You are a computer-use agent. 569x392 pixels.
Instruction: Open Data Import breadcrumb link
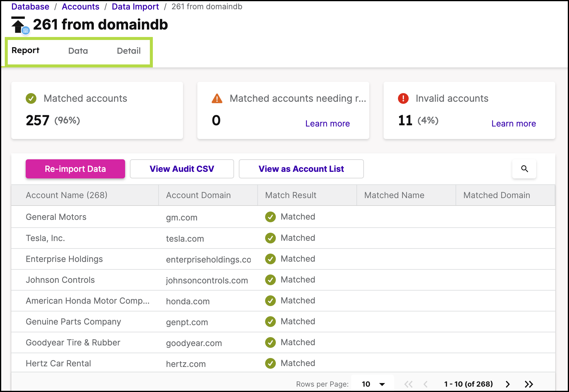click(135, 7)
